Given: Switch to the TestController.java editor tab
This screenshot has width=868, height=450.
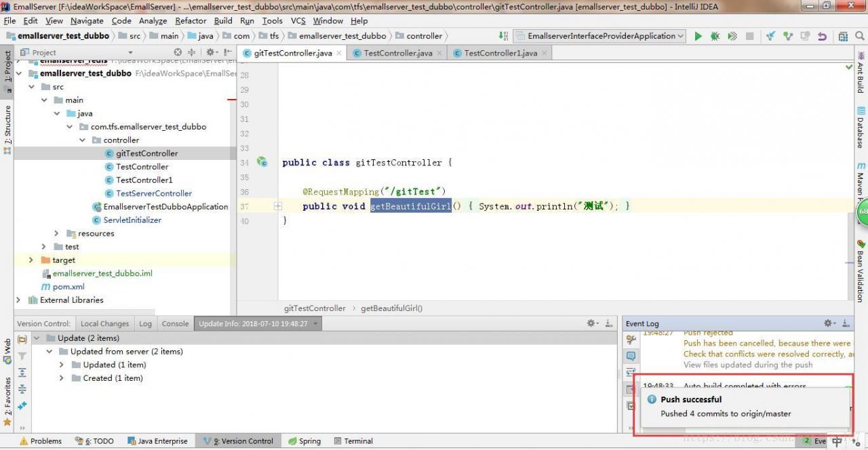Looking at the screenshot, I should click(x=397, y=53).
